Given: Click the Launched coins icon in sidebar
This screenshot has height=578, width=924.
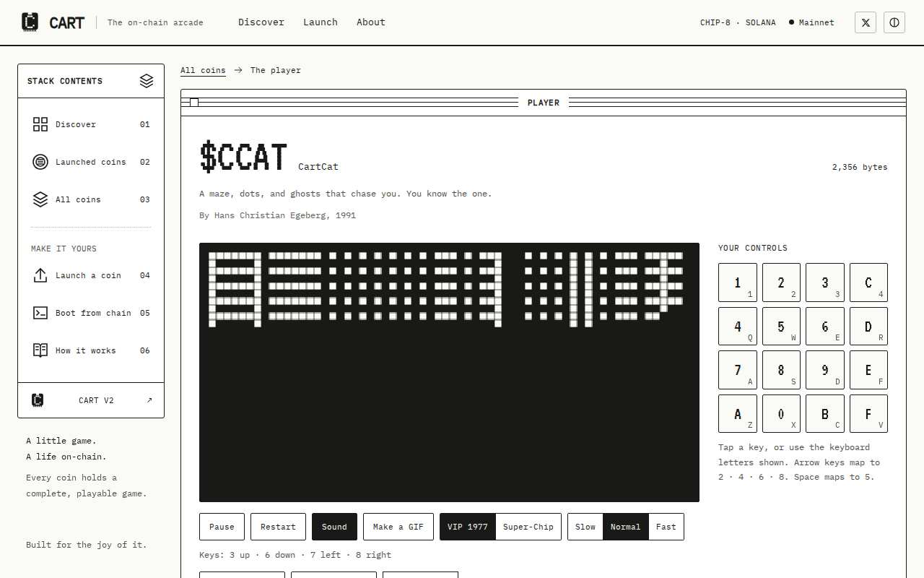Looking at the screenshot, I should (40, 162).
